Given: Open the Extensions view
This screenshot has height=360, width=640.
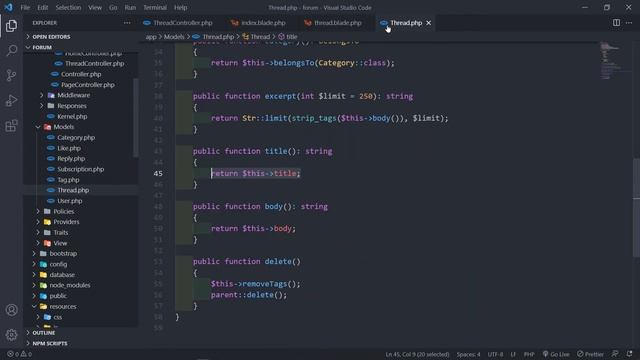Looking at the screenshot, I should 11,125.
